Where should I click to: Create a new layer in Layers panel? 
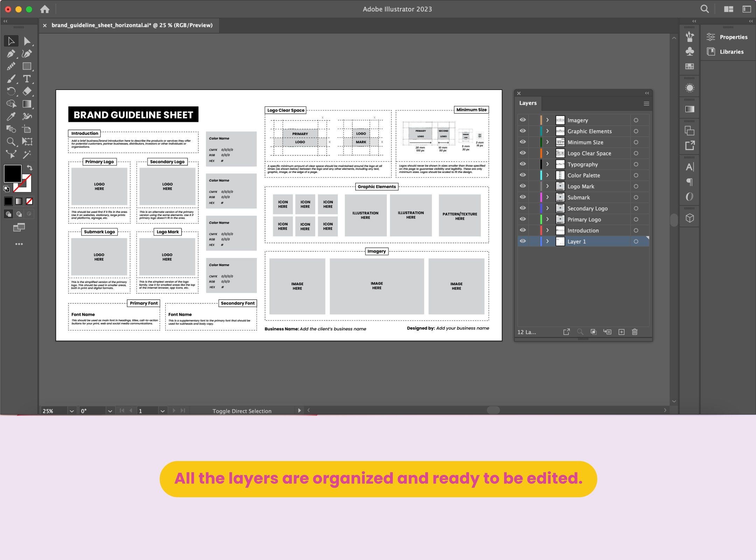(622, 332)
